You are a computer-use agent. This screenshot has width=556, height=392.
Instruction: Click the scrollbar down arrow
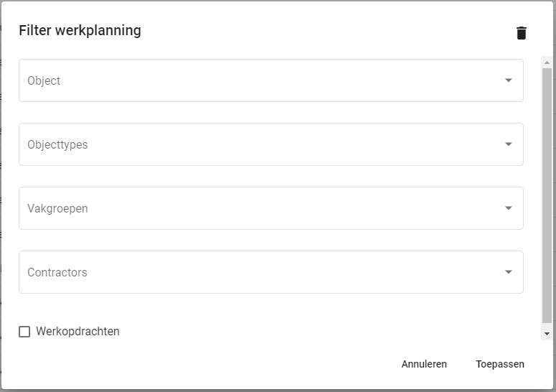547,334
